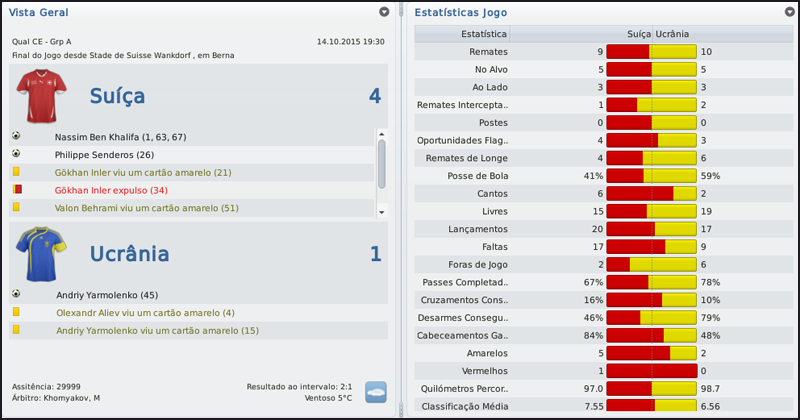Click the cloudy weather icon
The image size is (800, 420).
point(376,392)
